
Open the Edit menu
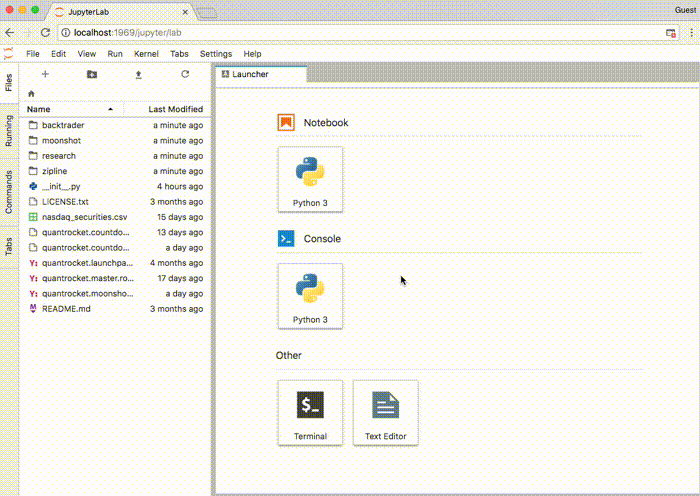pyautogui.click(x=58, y=54)
